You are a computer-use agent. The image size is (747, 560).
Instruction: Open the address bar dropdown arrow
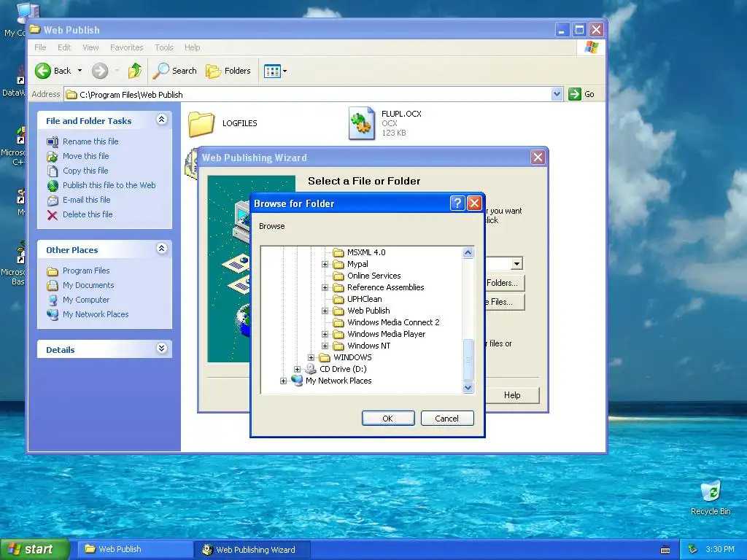(557, 94)
